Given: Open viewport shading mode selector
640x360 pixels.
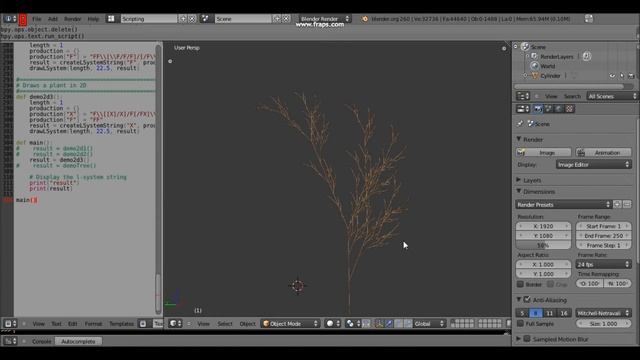Looking at the screenshot, I should tap(334, 324).
